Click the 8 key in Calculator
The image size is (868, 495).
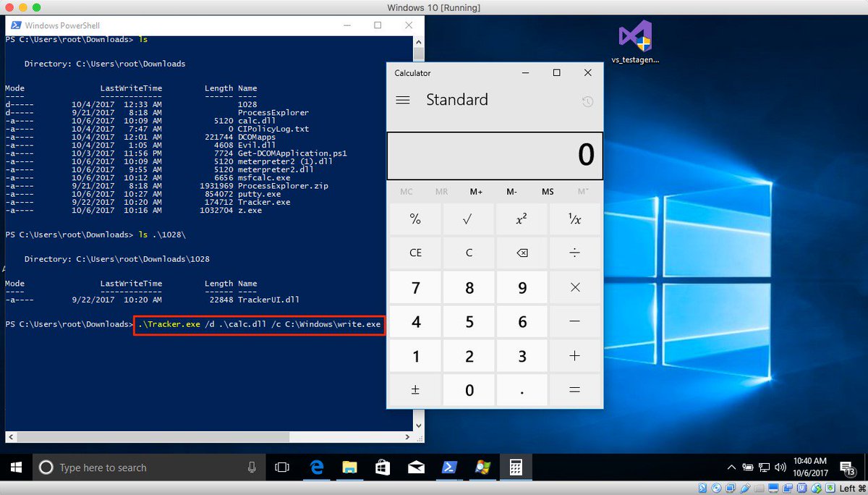[x=469, y=288]
